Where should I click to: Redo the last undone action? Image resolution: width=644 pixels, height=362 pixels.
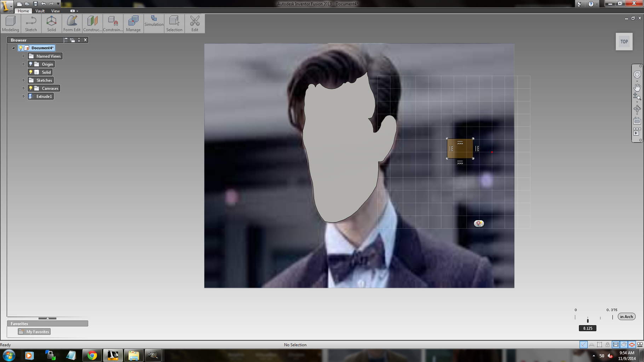tap(51, 4)
